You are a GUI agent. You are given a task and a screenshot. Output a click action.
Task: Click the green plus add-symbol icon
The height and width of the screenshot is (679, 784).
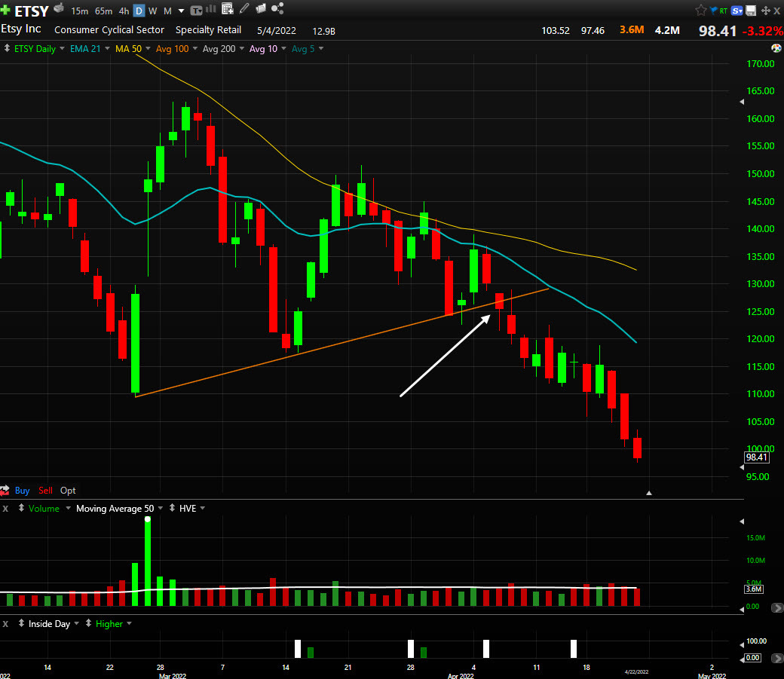5,10
